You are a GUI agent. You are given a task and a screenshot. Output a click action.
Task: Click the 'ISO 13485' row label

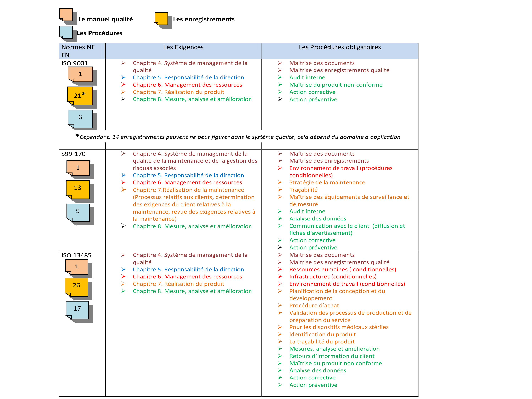(x=76, y=255)
